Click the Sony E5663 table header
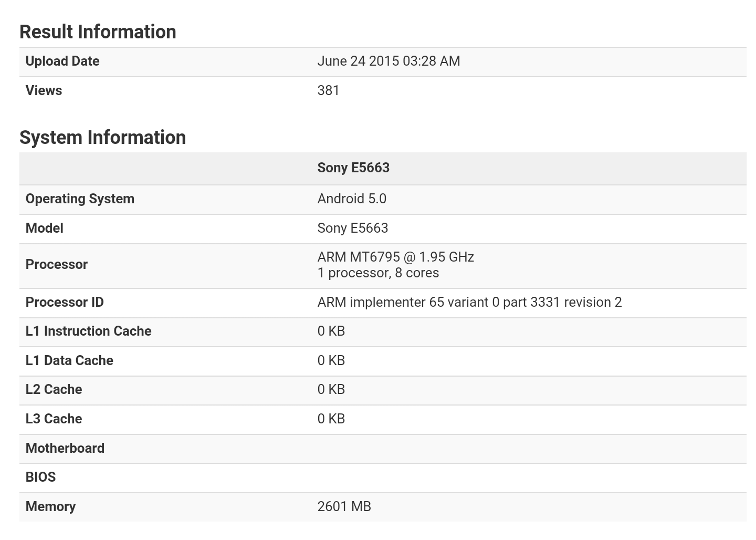 pos(353,168)
